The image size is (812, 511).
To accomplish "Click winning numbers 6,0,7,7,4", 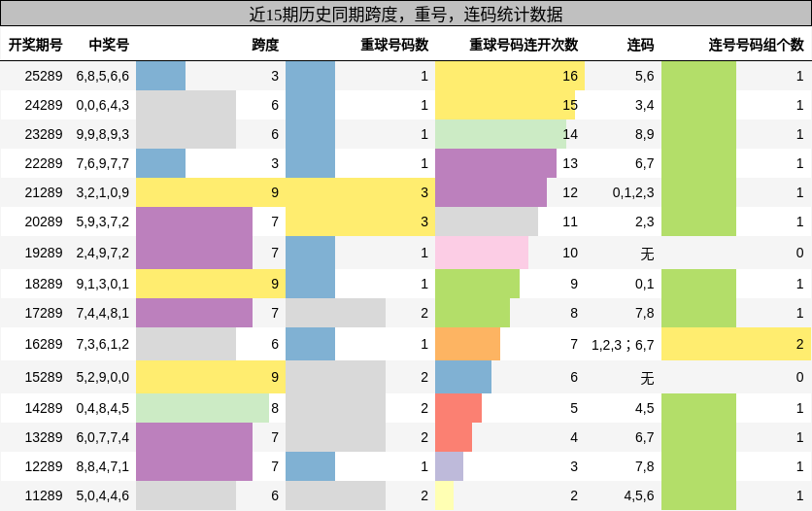I will [103, 437].
